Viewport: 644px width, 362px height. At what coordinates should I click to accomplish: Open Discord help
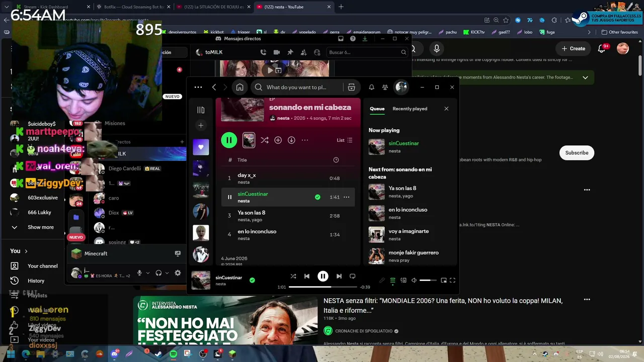pyautogui.click(x=353, y=39)
